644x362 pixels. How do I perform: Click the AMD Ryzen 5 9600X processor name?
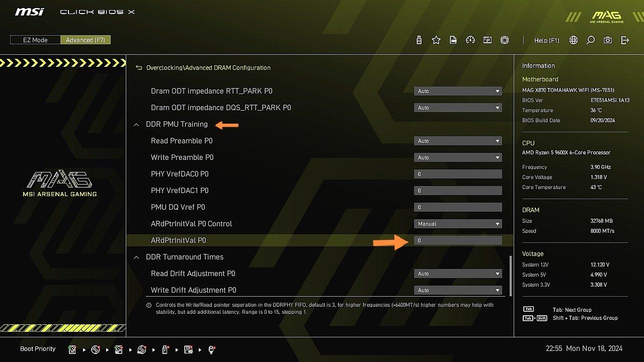(x=567, y=152)
